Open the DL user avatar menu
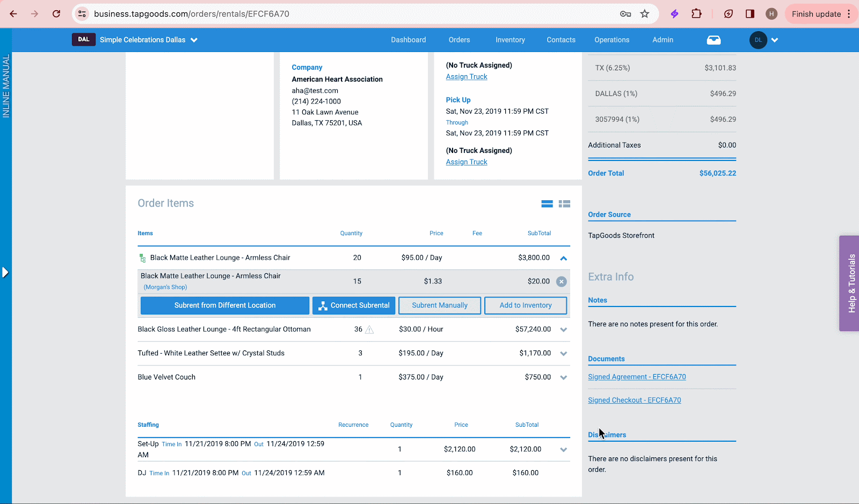The image size is (859, 504). click(x=758, y=40)
